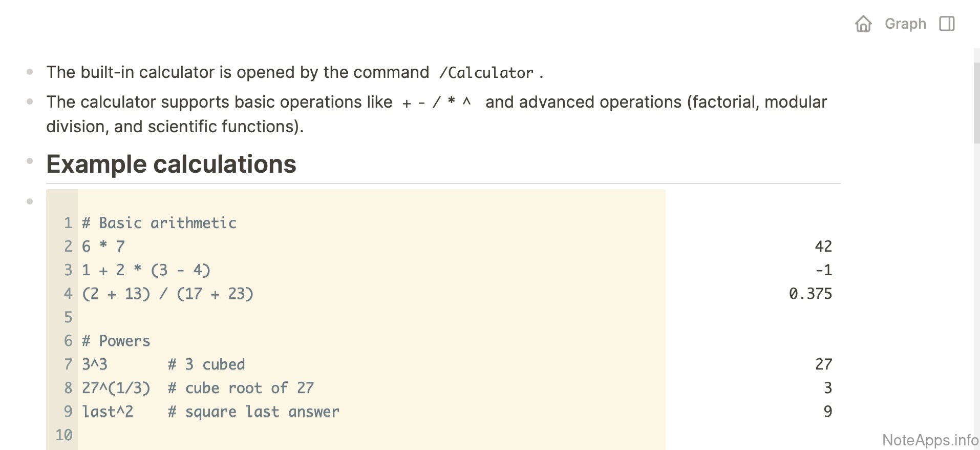This screenshot has width=980, height=450.
Task: Click the bullet beside the calculator code block
Action: click(30, 201)
